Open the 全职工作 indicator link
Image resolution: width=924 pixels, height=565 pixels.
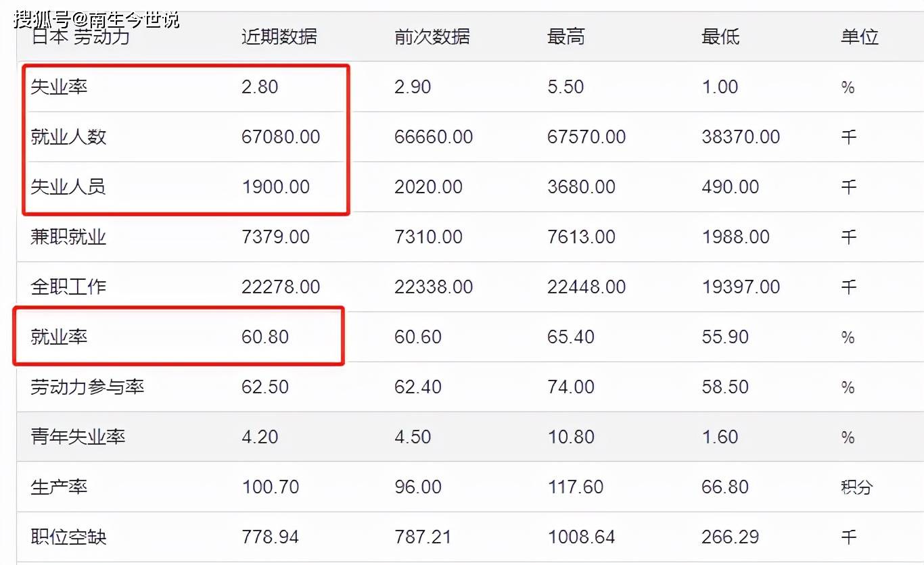68,287
